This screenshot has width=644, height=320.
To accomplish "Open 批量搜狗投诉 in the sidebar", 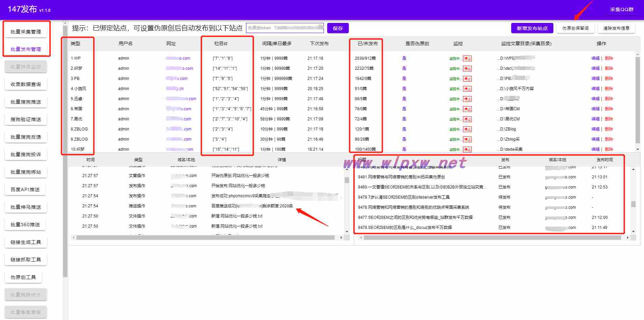I will coord(26,154).
